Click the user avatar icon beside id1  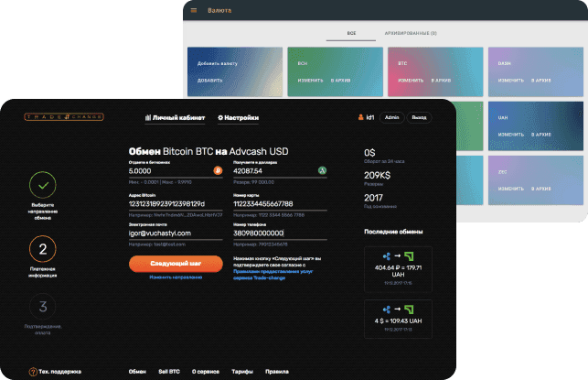point(360,117)
